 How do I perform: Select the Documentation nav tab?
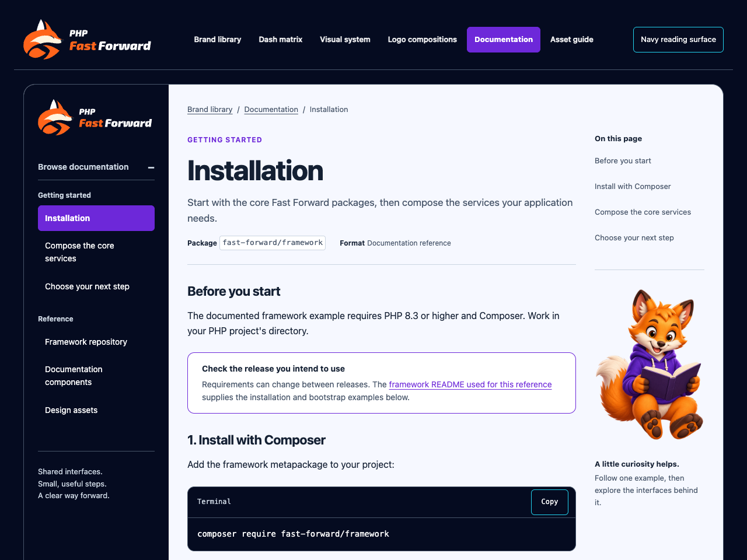pos(504,40)
